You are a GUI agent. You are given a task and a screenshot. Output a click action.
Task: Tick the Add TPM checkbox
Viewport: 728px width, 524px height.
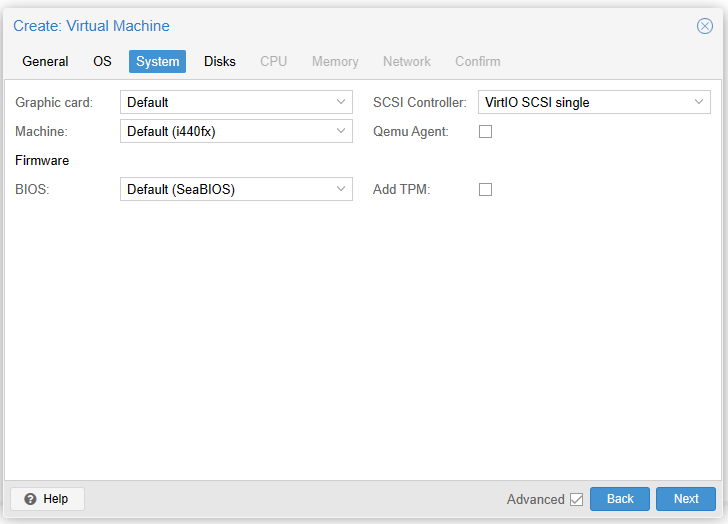(486, 189)
